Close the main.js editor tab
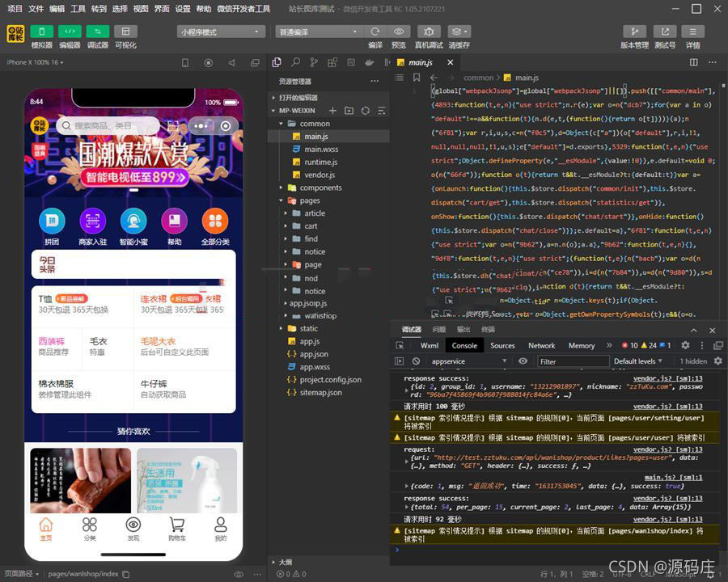Screen dimensions: 728x582 [450, 62]
